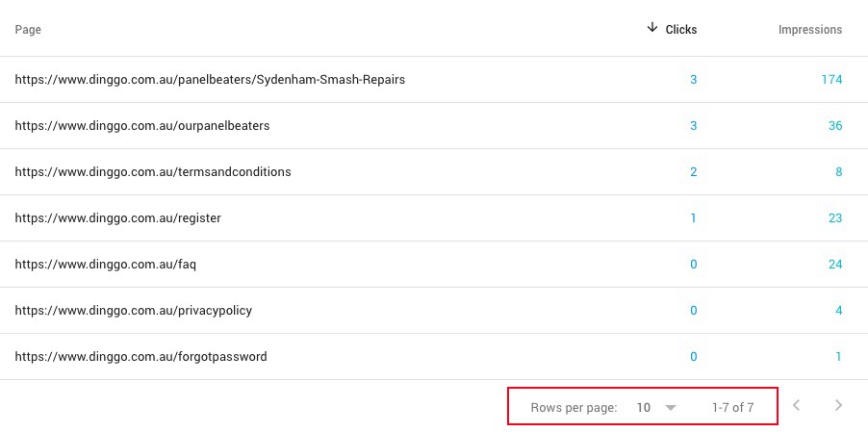Screen dimensions: 868x432
Task: Click the forgotpassword page URL
Action: click(140, 357)
